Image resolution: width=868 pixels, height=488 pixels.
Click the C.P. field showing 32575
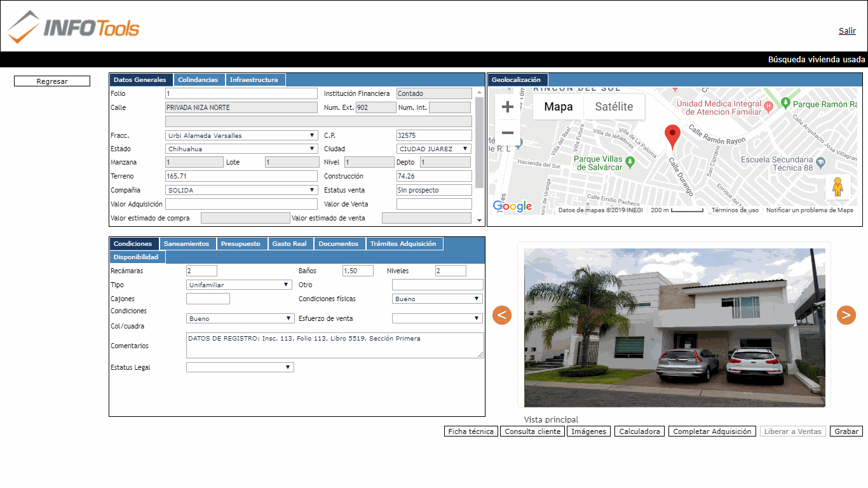tap(434, 135)
